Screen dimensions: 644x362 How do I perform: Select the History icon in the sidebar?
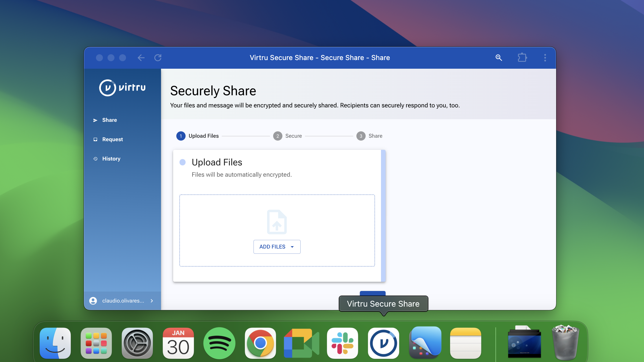pyautogui.click(x=96, y=158)
